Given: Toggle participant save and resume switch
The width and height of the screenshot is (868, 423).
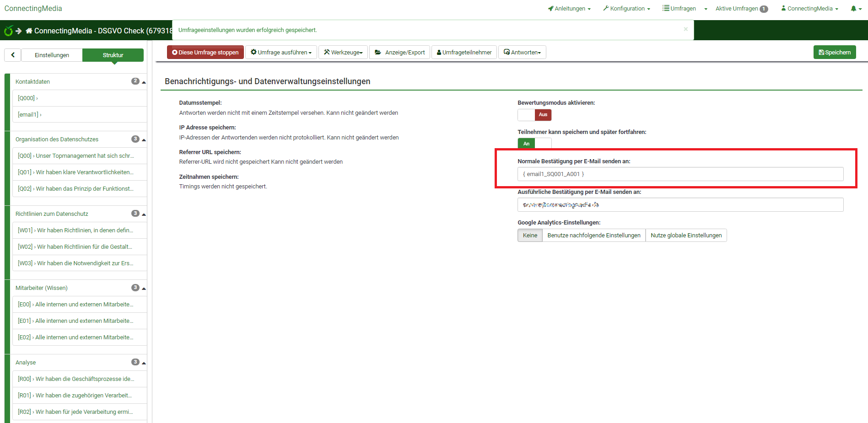Looking at the screenshot, I should coord(534,144).
